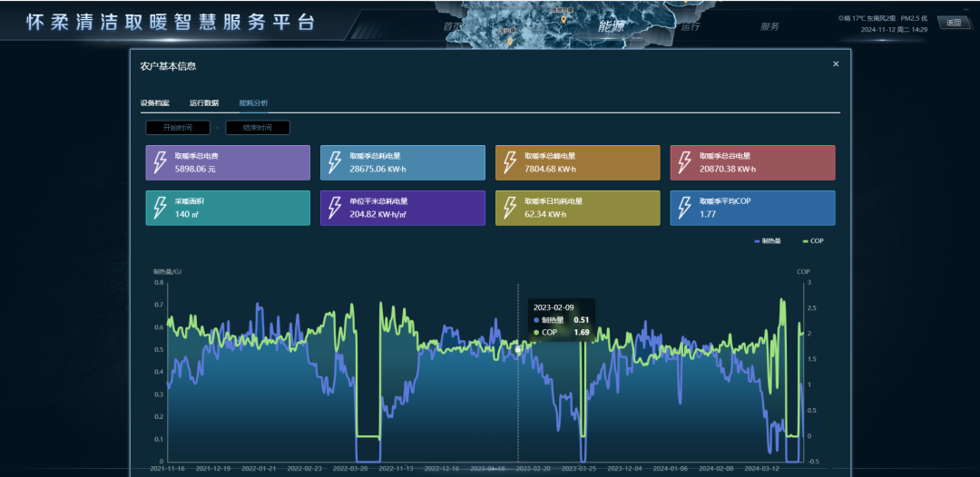Click the lightning icon on 采暖面积 card
This screenshot has width=980, height=477.
[160, 208]
